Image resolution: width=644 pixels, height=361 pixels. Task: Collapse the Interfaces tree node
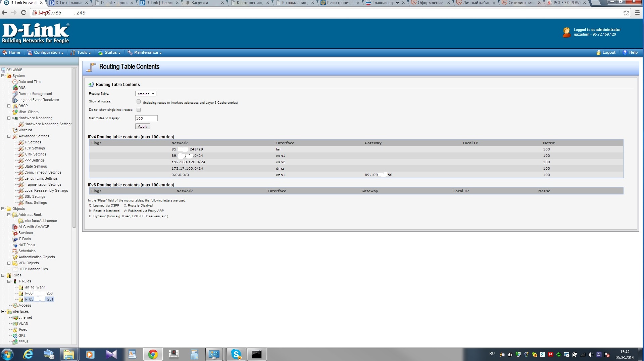pos(3,312)
